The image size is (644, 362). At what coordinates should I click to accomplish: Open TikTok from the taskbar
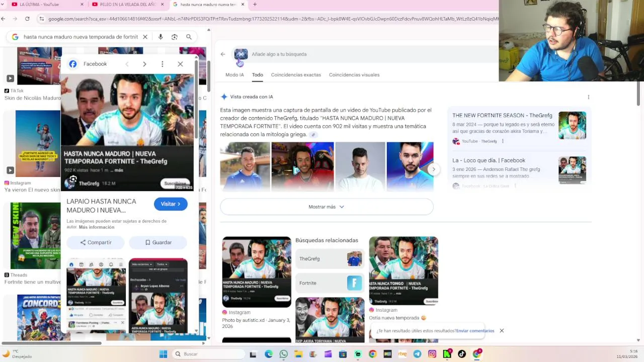click(x=462, y=354)
